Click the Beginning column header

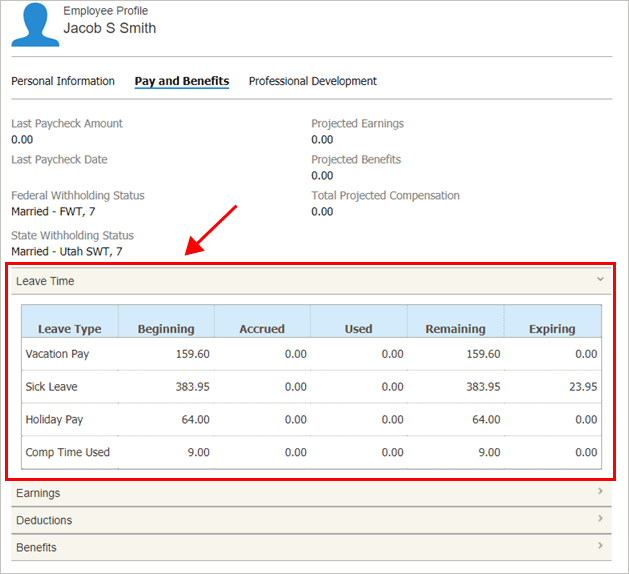pyautogui.click(x=166, y=328)
